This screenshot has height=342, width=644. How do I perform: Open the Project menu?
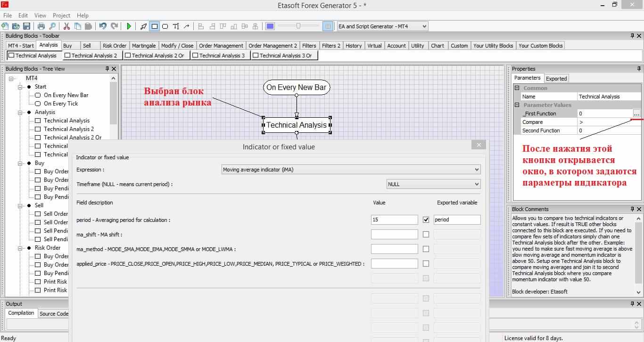[61, 16]
